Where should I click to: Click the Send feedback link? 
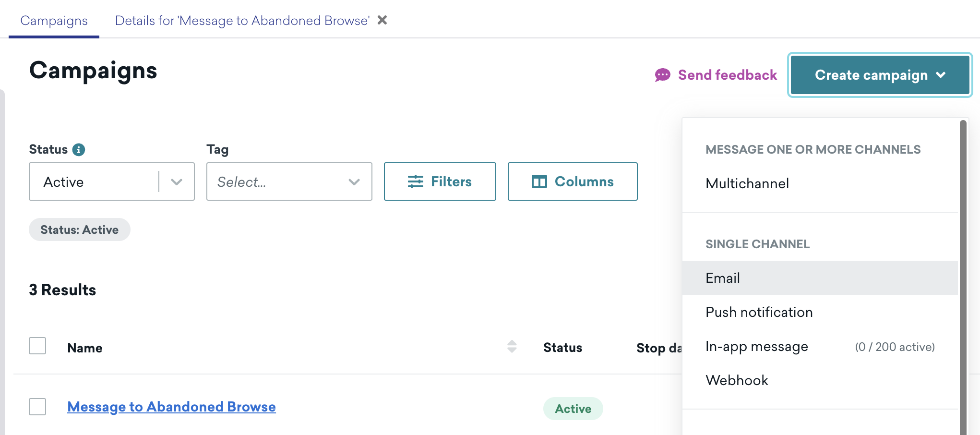727,75
